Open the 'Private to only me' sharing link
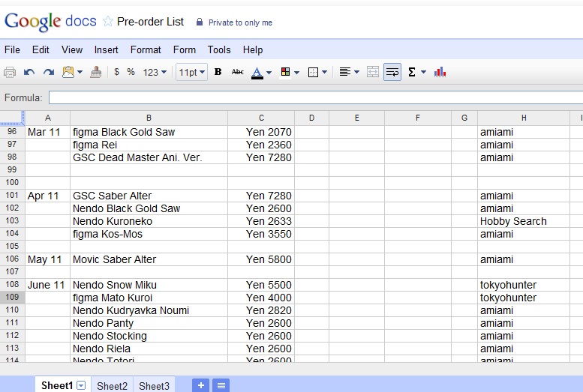583x392 pixels. (x=240, y=22)
